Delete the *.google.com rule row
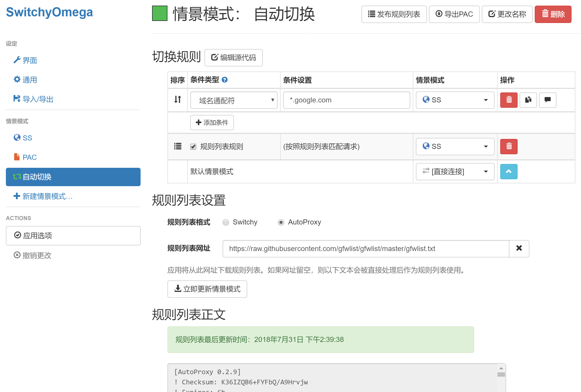The width and height of the screenshot is (581, 392). (508, 100)
